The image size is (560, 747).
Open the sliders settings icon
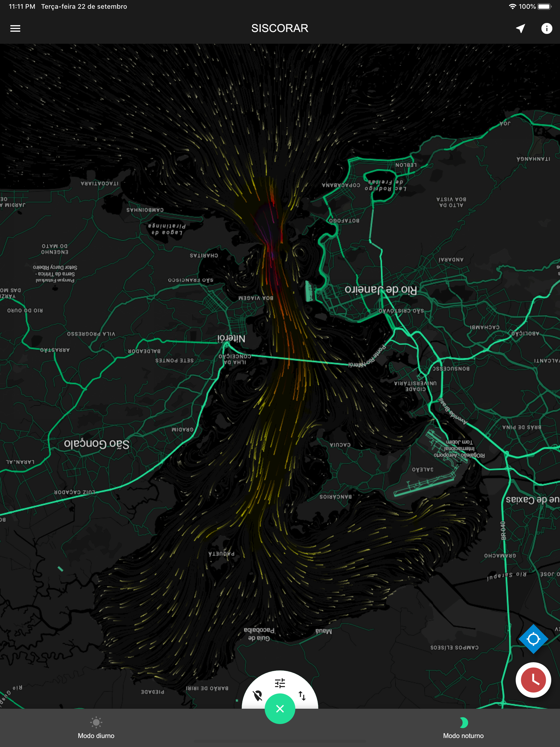tap(280, 683)
